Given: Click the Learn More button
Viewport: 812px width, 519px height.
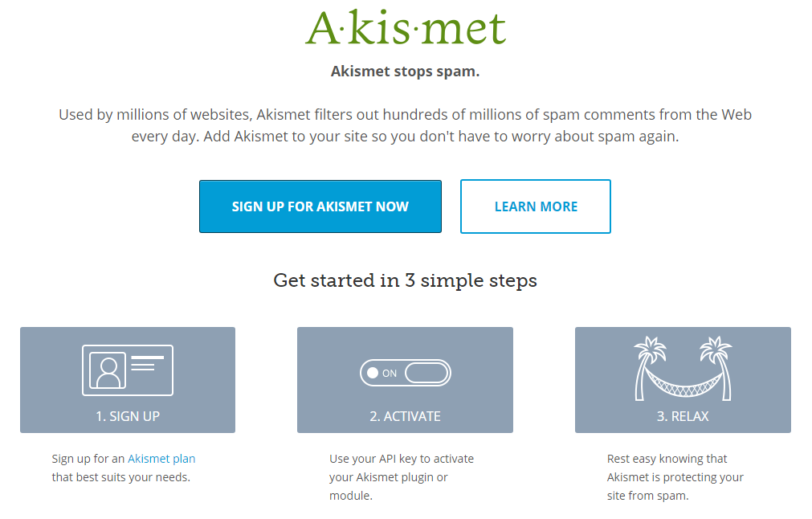Looking at the screenshot, I should point(536,206).
